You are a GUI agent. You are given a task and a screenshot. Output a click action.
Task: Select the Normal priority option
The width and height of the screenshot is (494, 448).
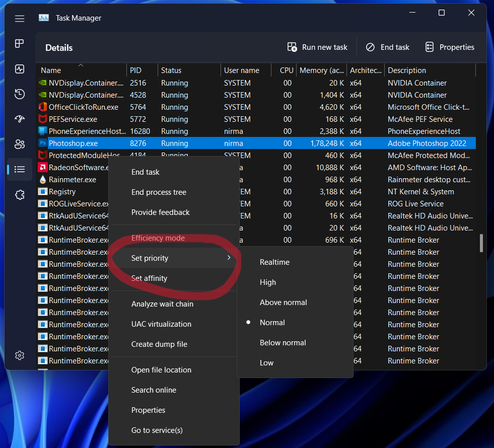295,322
